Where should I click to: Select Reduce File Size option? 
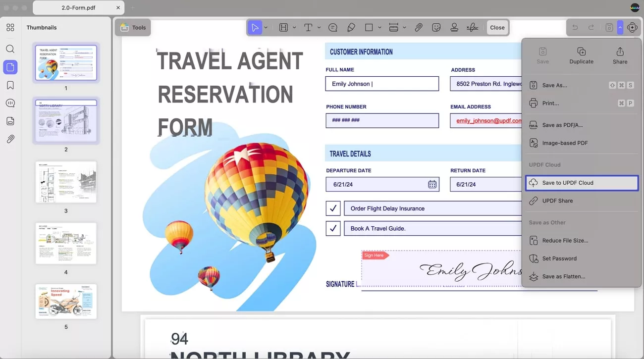(565, 241)
